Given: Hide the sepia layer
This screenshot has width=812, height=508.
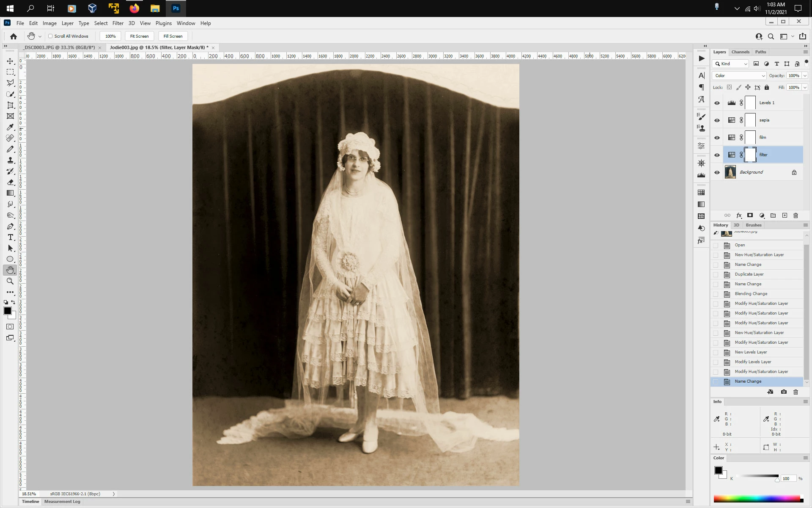Looking at the screenshot, I should pyautogui.click(x=717, y=120).
